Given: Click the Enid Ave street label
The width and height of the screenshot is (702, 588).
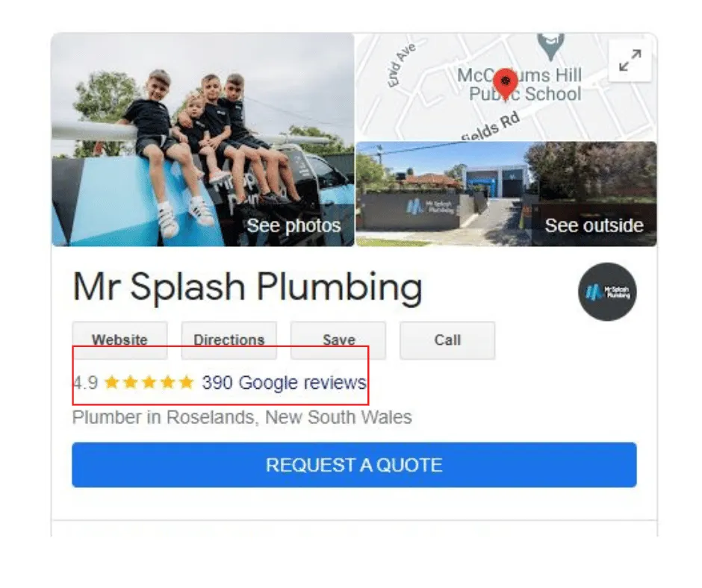Looking at the screenshot, I should coord(401,65).
